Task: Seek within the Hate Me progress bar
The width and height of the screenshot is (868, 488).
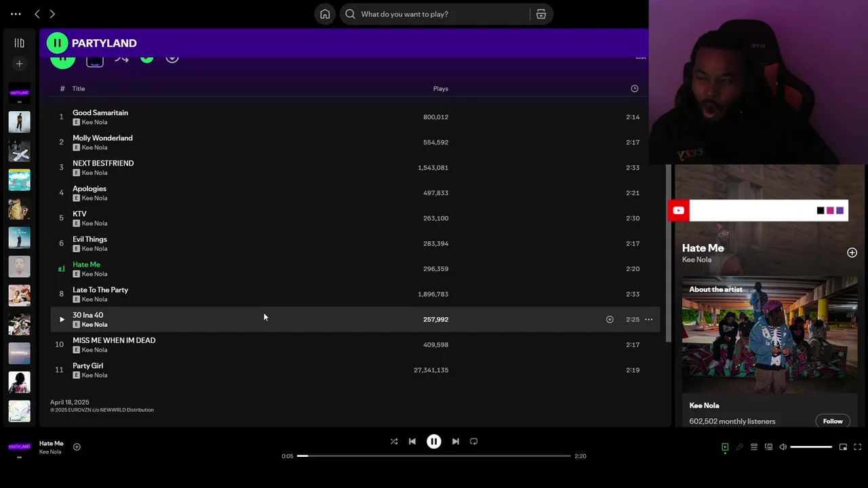Action: (x=434, y=456)
